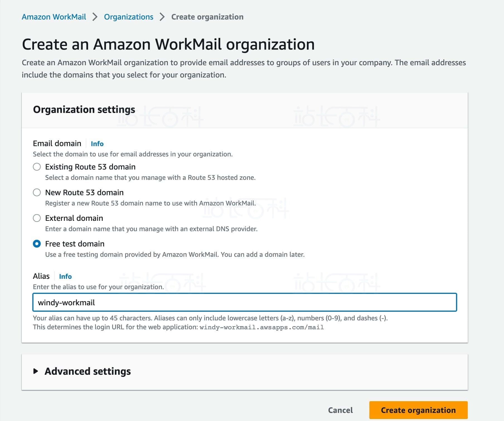Click the orange Create organization button
Image resolution: width=504 pixels, height=421 pixels.
tap(418, 410)
